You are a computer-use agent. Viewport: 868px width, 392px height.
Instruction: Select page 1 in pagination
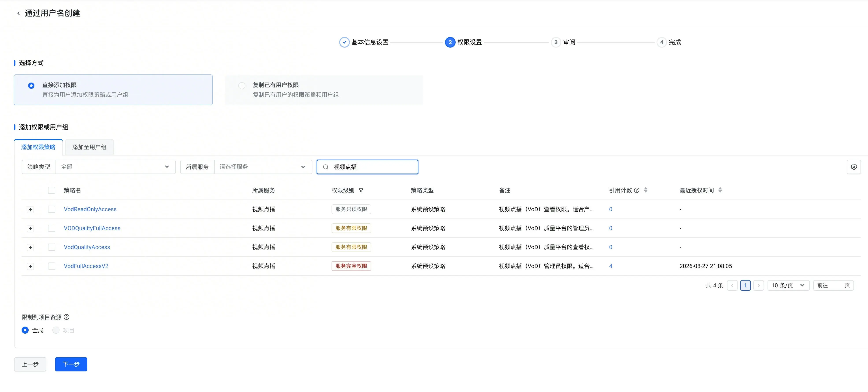pos(745,285)
